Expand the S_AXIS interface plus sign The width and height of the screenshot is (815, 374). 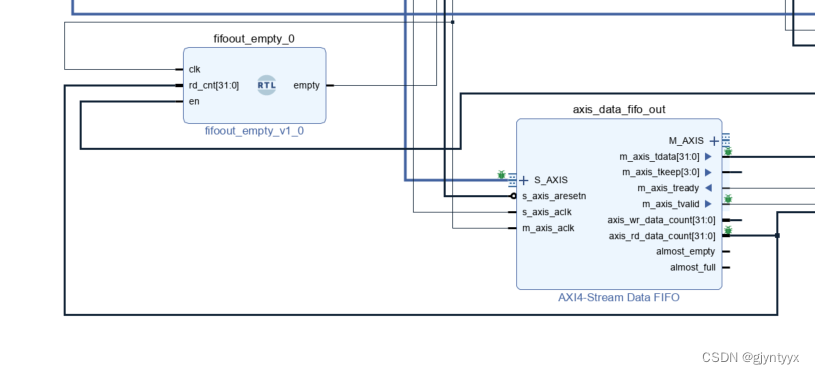click(x=524, y=180)
